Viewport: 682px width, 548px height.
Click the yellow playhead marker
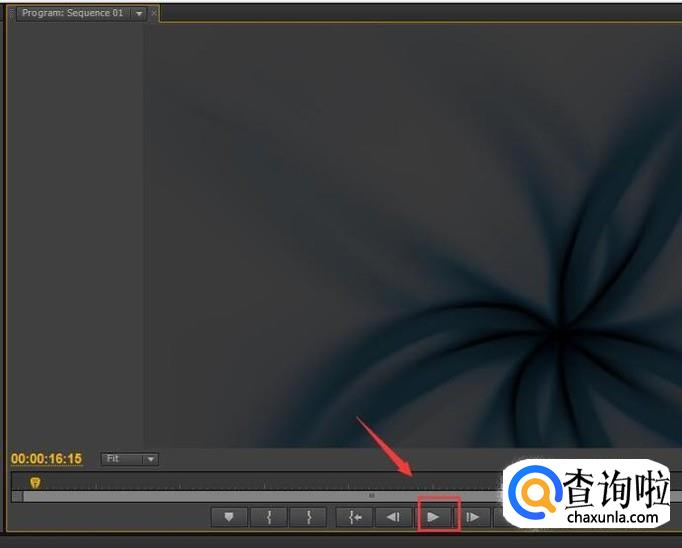[35, 482]
